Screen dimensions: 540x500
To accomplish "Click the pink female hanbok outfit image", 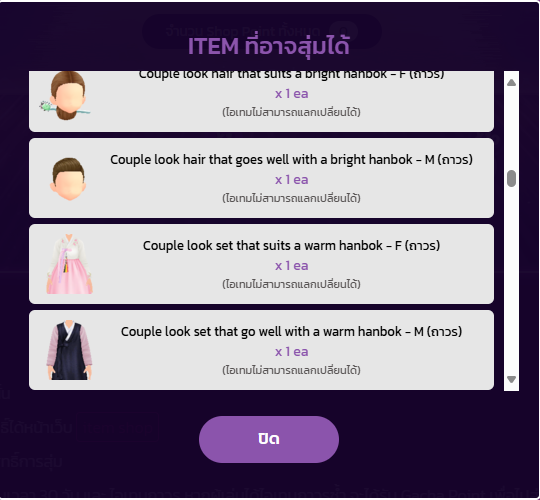I will [x=69, y=264].
